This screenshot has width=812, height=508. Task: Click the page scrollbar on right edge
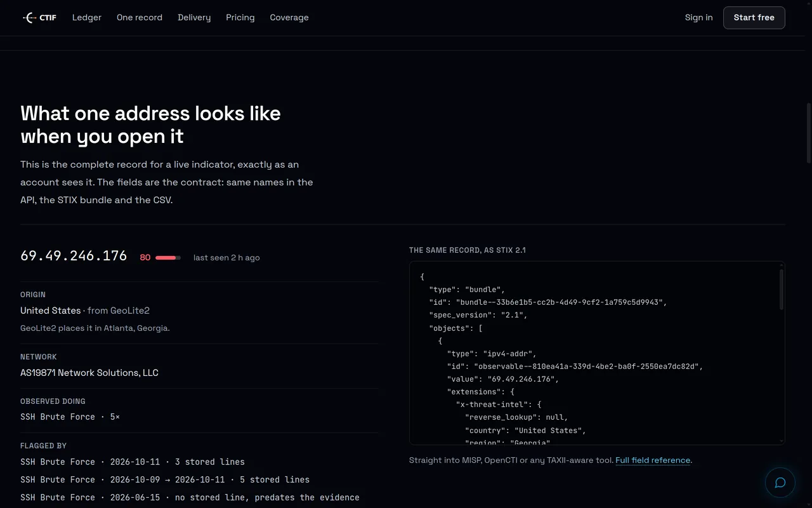click(809, 133)
